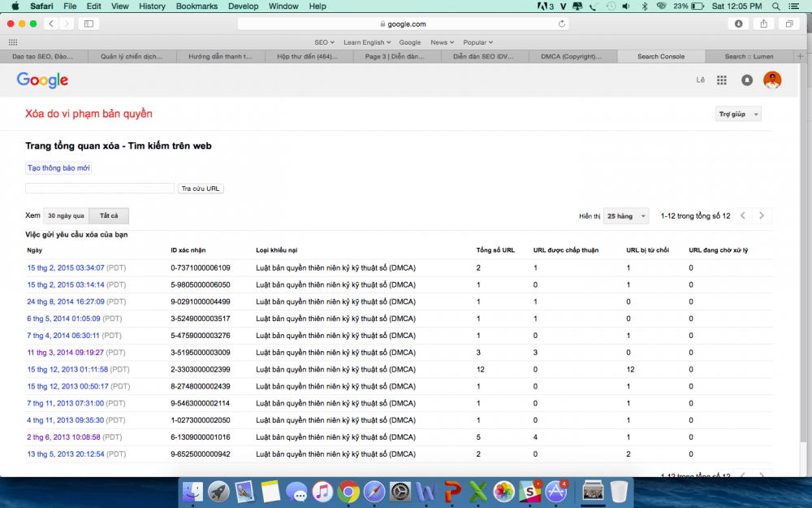Click the Tra cứu URL button
The image size is (812, 508).
(x=201, y=189)
